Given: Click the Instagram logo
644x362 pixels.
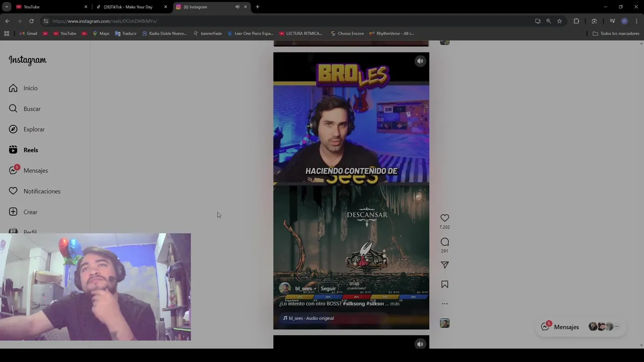Looking at the screenshot, I should [x=28, y=60].
